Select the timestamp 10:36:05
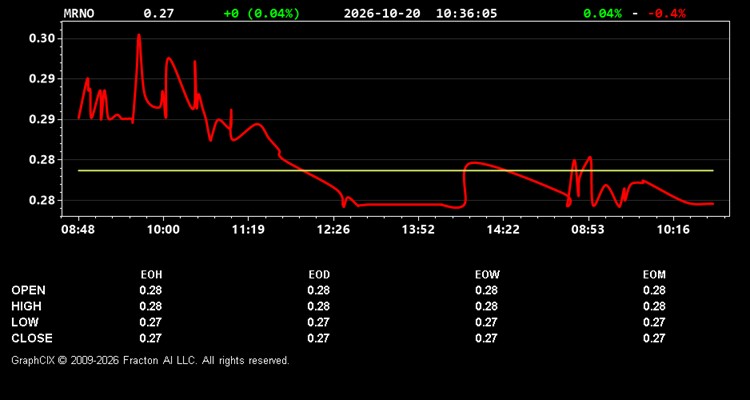 coord(466,13)
